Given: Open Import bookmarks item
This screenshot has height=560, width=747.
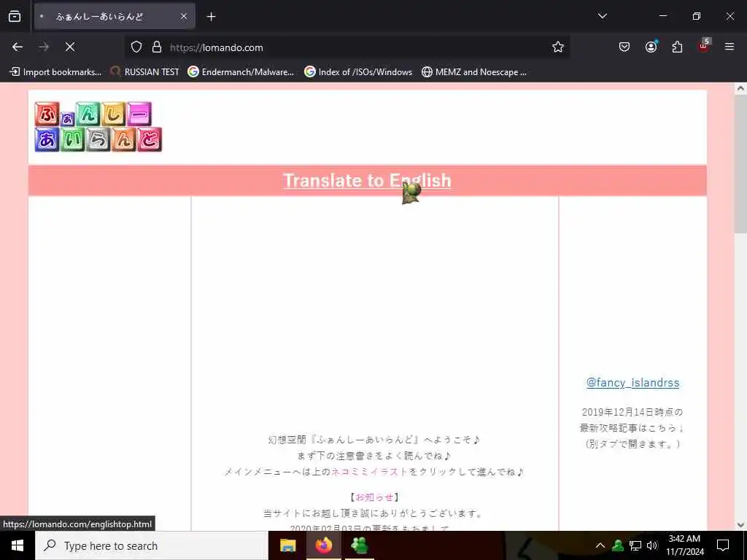Looking at the screenshot, I should click(x=55, y=72).
